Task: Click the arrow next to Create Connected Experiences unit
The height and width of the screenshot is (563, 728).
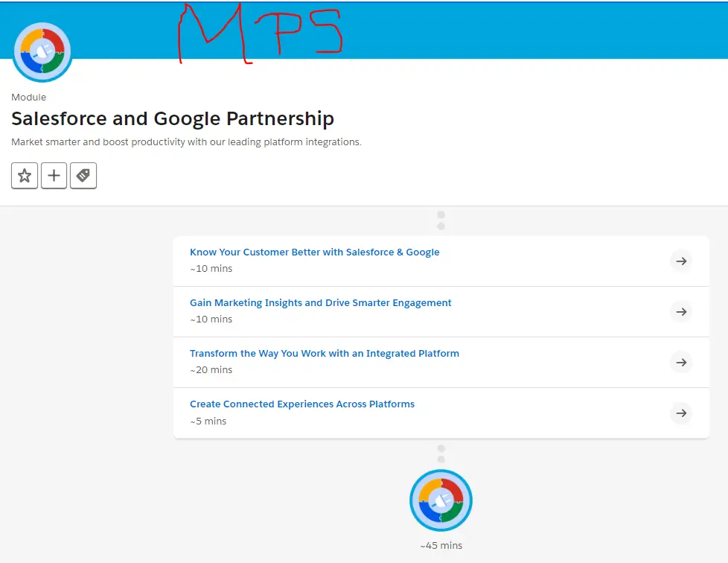Action: click(x=681, y=413)
